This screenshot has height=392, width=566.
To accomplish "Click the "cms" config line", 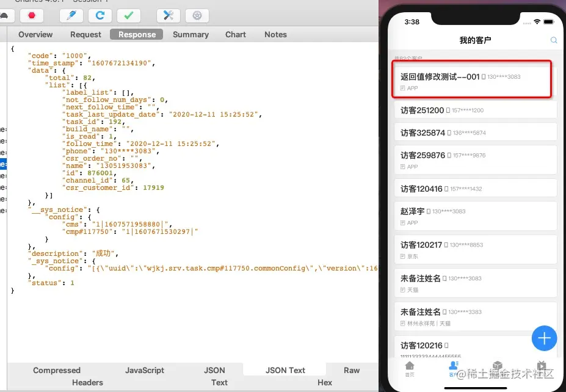I will click(117, 225).
